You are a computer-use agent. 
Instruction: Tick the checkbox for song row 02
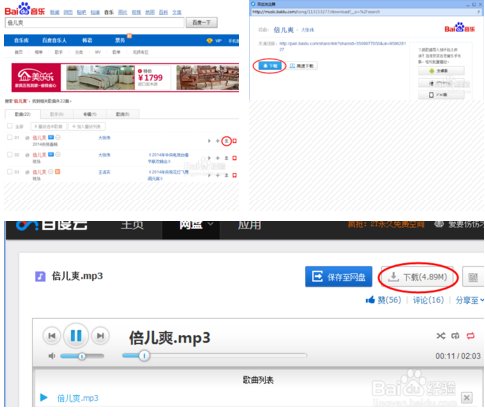pyautogui.click(x=10, y=155)
